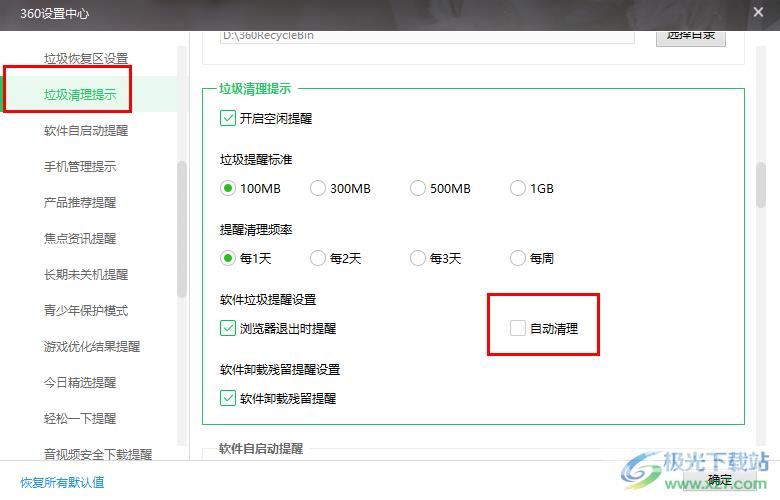Confirm settings with 确定 button
Viewport: 780px width, 500px height.
point(720,480)
